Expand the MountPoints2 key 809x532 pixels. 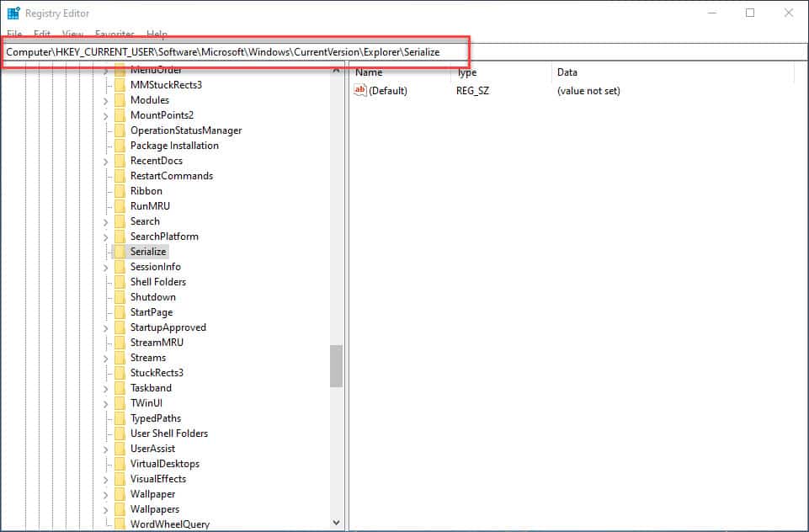[x=106, y=116]
